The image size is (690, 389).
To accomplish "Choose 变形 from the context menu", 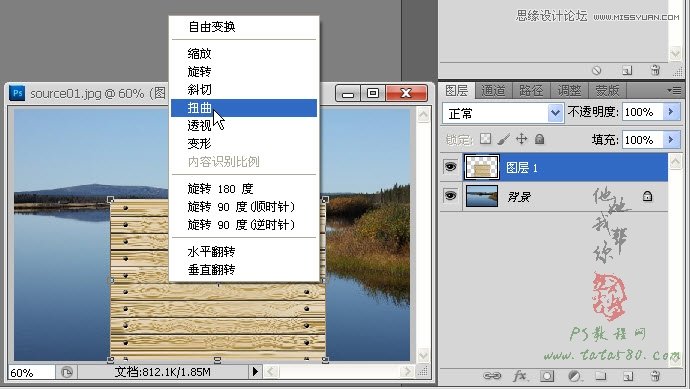I will (x=199, y=143).
